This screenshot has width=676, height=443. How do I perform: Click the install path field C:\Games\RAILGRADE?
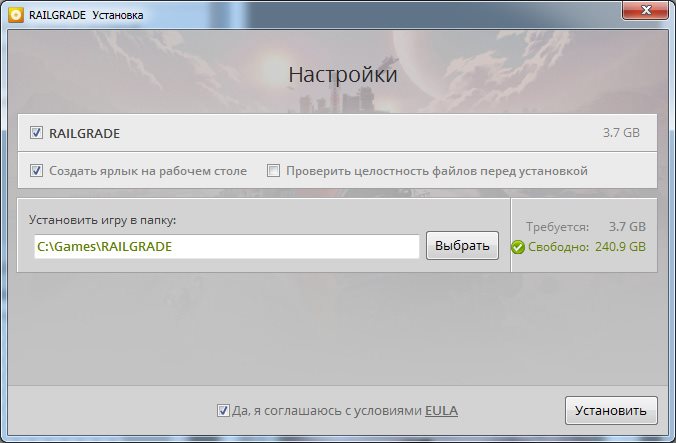[x=227, y=246]
